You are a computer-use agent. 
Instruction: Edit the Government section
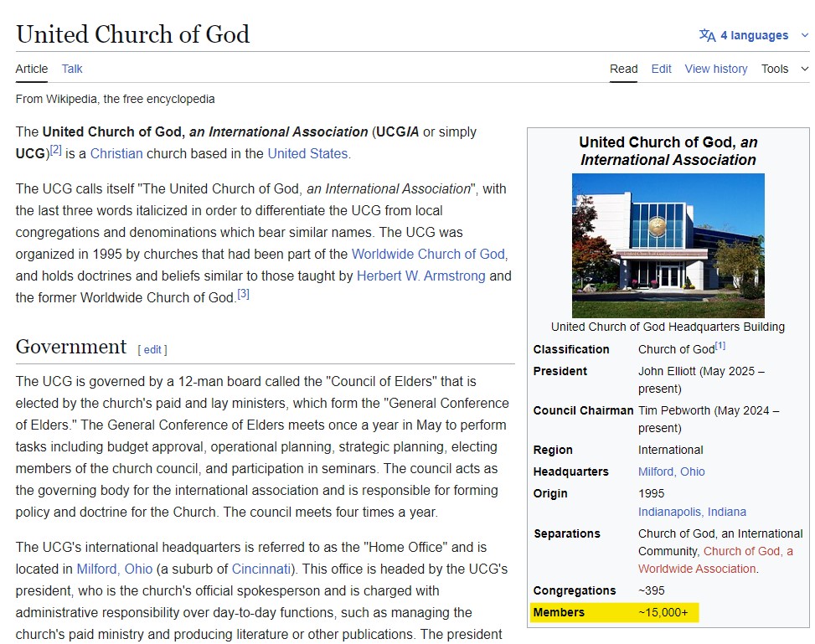pos(152,350)
